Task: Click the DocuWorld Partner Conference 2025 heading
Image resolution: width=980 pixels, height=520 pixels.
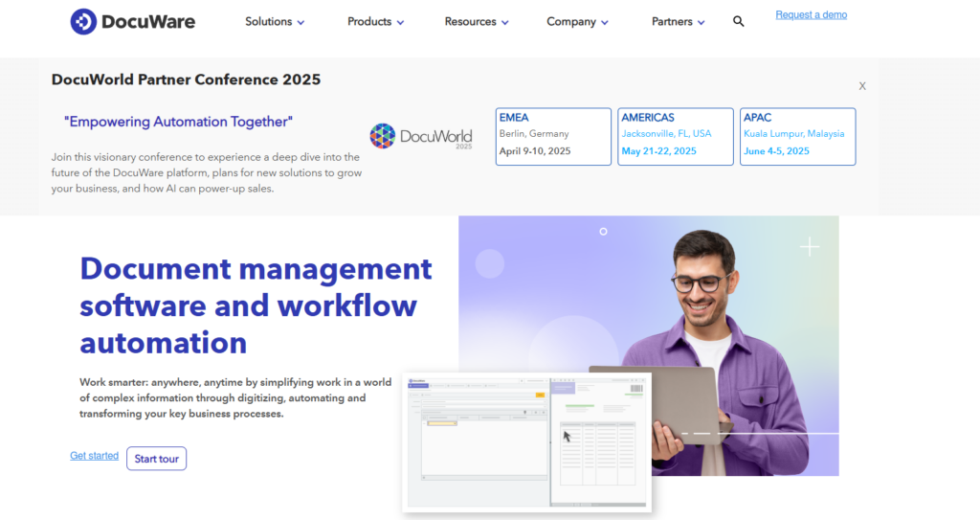Action: 186,79
